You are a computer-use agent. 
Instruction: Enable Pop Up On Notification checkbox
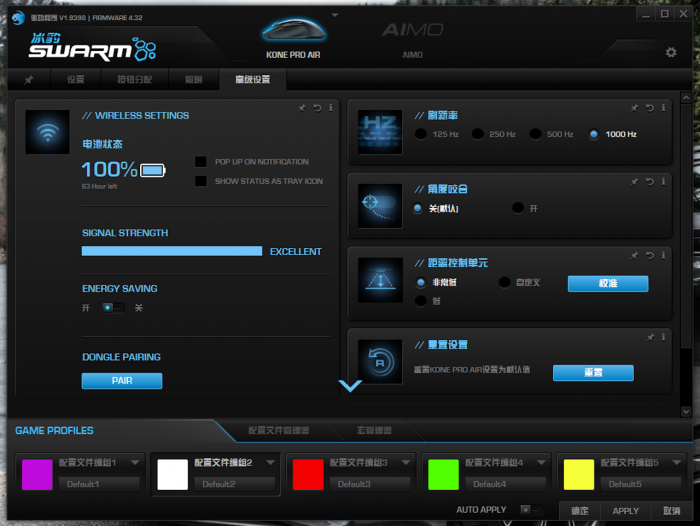pos(201,162)
